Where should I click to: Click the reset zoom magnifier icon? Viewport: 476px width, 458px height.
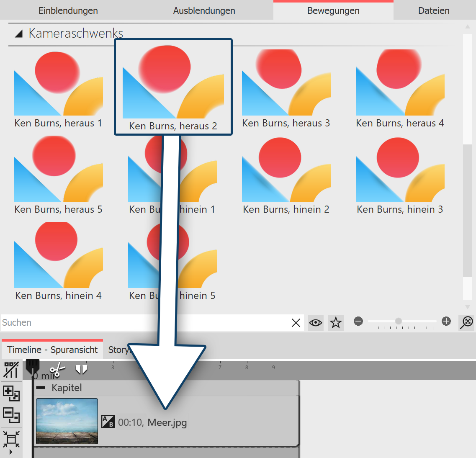(x=467, y=322)
